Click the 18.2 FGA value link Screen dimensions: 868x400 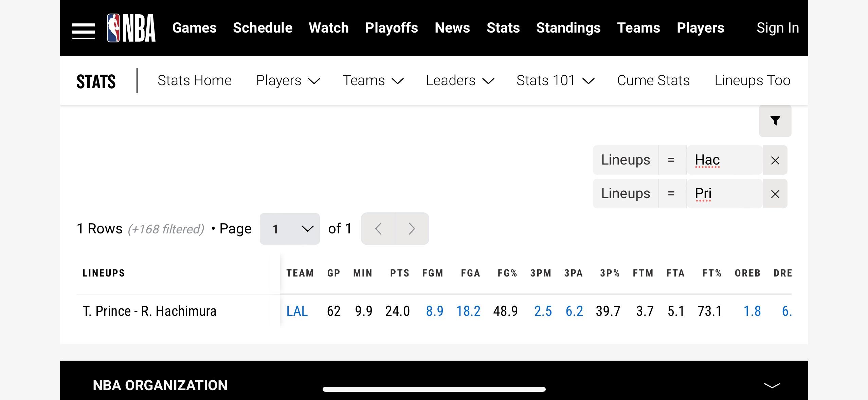[x=468, y=311]
